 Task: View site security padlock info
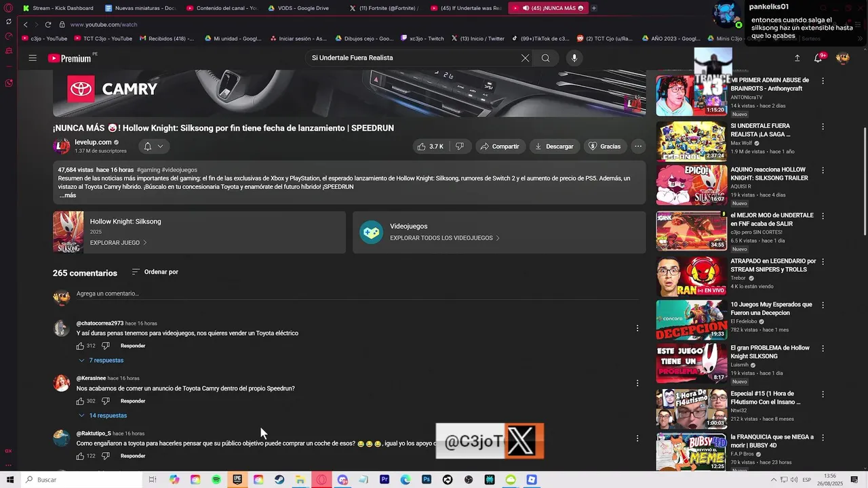(62, 24)
